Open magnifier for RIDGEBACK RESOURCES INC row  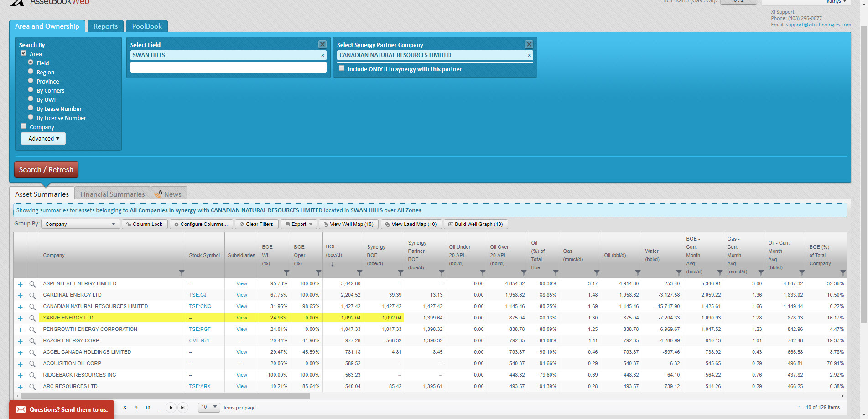pos(32,375)
